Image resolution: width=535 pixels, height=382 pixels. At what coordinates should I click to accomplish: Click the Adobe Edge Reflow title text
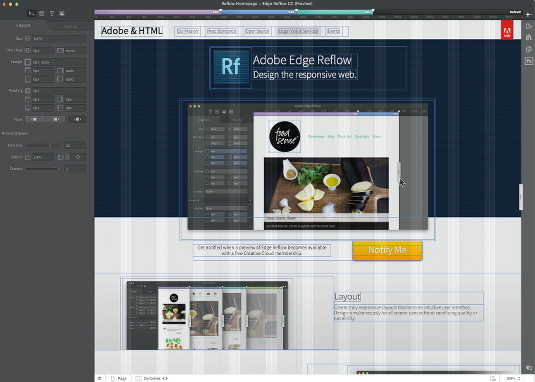(x=302, y=60)
